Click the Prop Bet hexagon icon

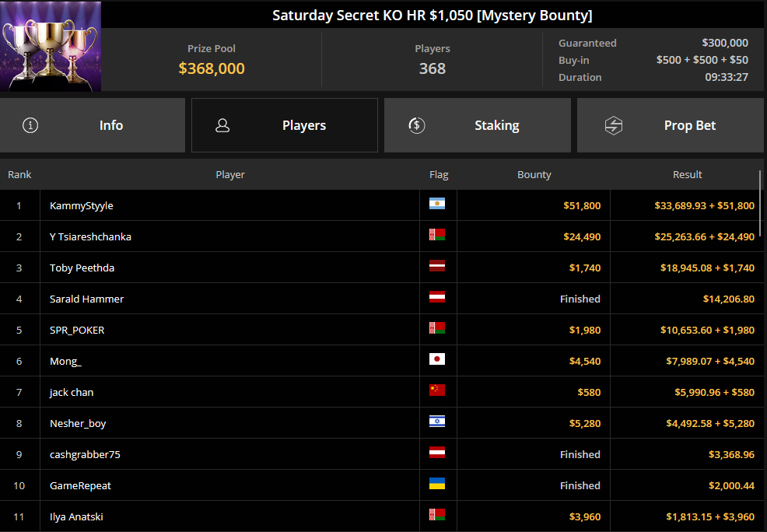pyautogui.click(x=614, y=125)
